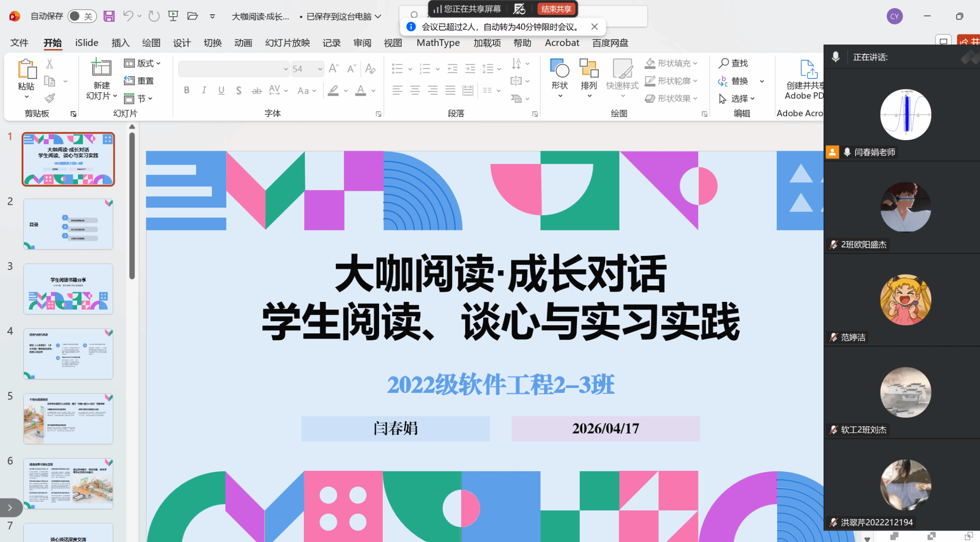Toggle align text left

[x=397, y=90]
